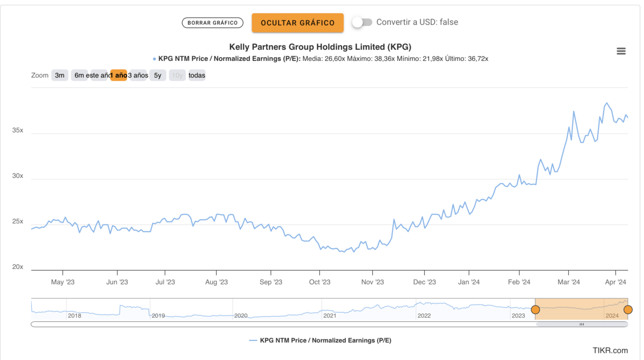Hide the KPG NTM P/E series via the legend label
Viewport: 644px width, 360px height.
point(325,340)
